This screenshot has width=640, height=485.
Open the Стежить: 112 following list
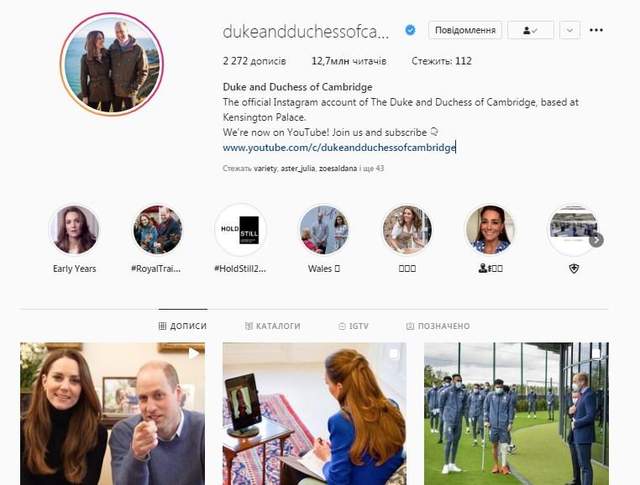coord(442,61)
